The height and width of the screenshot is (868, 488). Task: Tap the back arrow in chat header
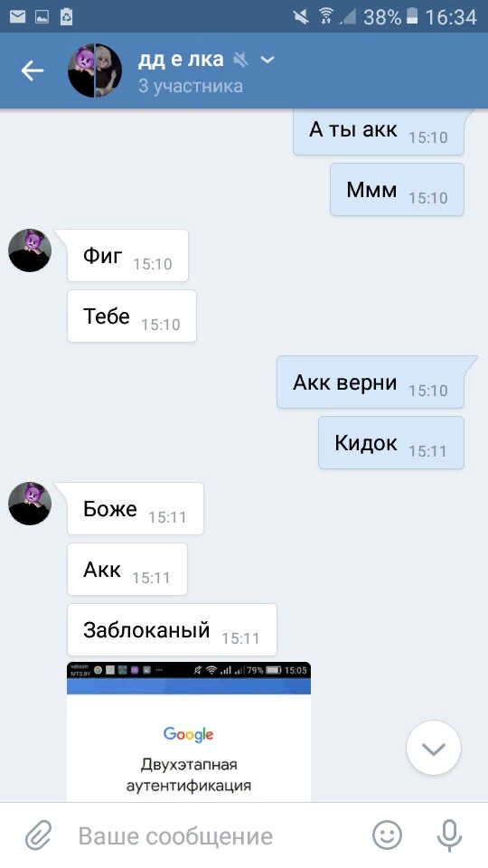pos(33,71)
